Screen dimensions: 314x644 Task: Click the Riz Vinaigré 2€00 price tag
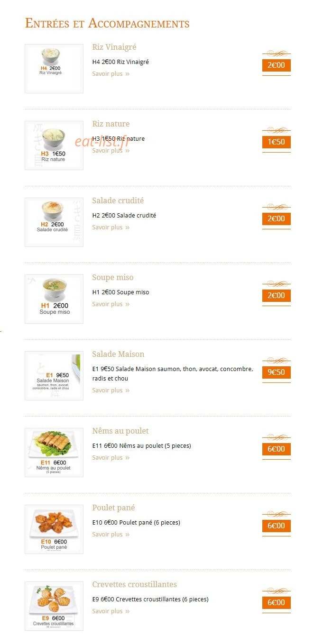[277, 65]
